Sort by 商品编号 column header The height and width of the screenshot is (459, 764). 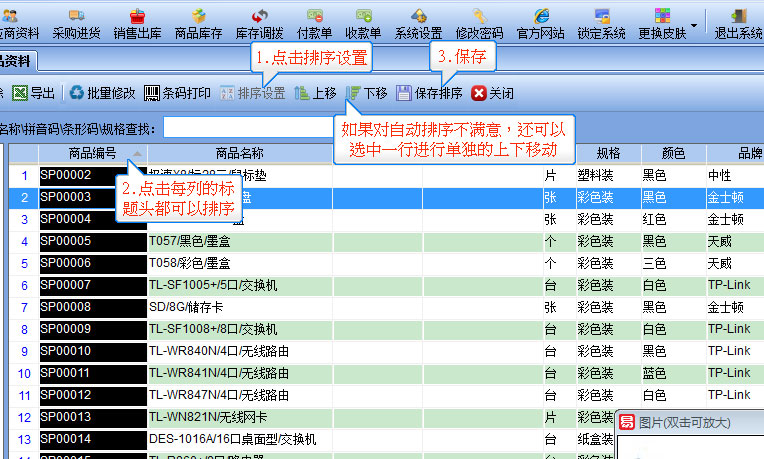(92, 153)
